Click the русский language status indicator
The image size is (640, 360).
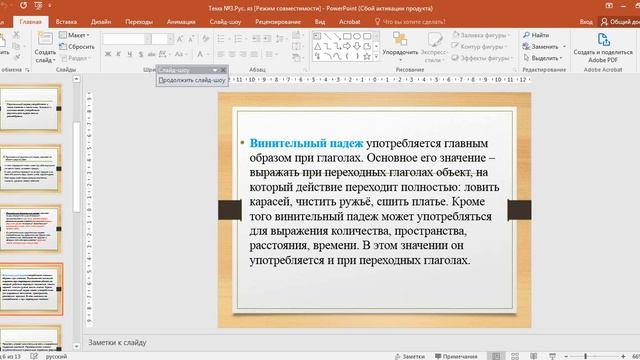click(56, 356)
